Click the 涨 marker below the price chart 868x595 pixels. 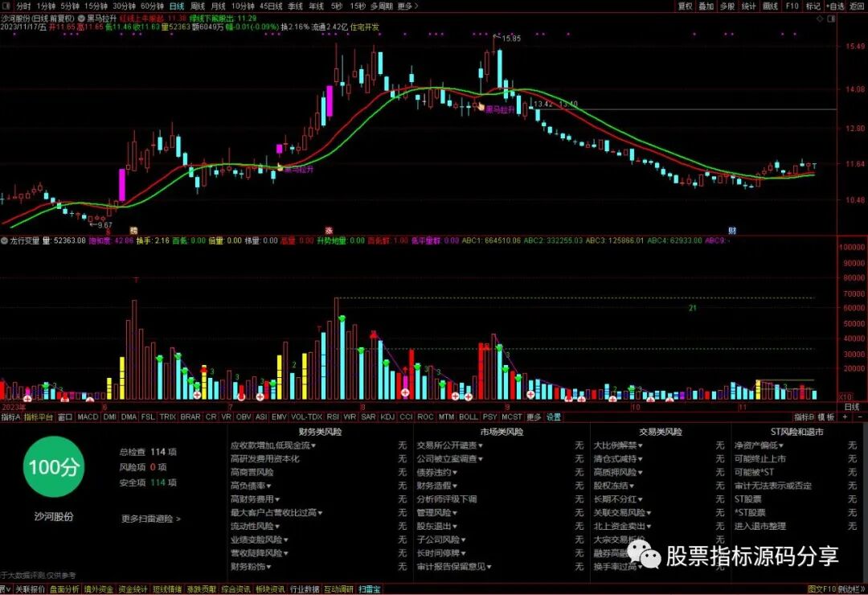coord(329,231)
